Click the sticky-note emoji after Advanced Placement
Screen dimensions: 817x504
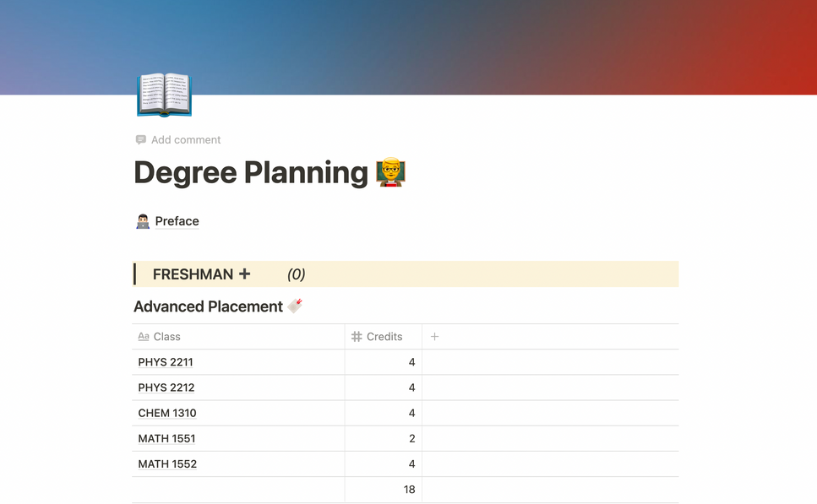click(293, 306)
